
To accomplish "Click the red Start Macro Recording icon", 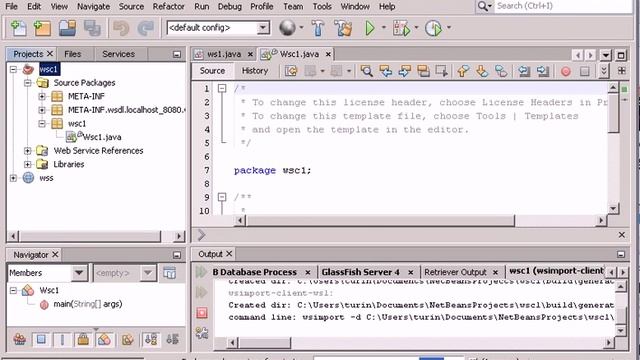I will pos(566,71).
